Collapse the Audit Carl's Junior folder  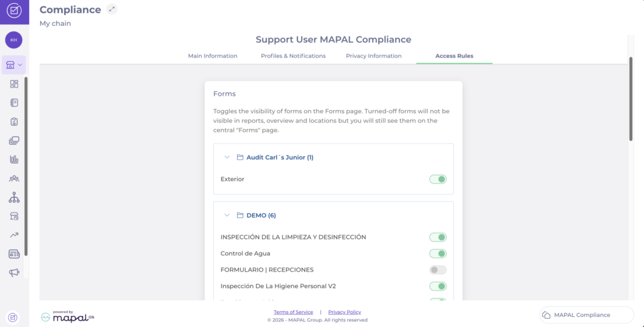[x=226, y=157]
